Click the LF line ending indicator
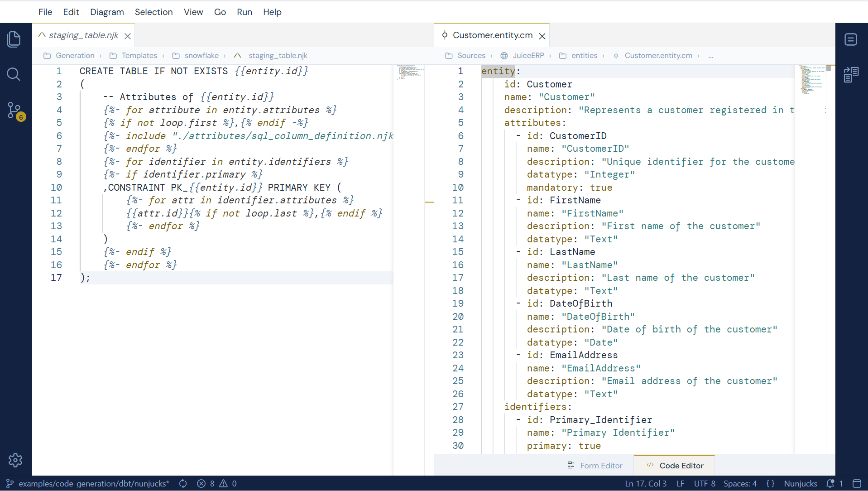The height and width of the screenshot is (491, 868). pyautogui.click(x=681, y=483)
